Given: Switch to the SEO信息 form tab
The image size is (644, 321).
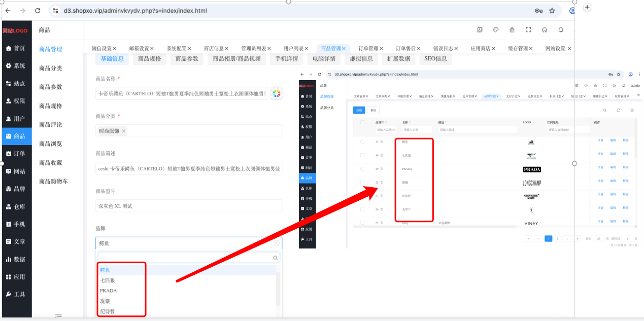Looking at the screenshot, I should (x=435, y=59).
